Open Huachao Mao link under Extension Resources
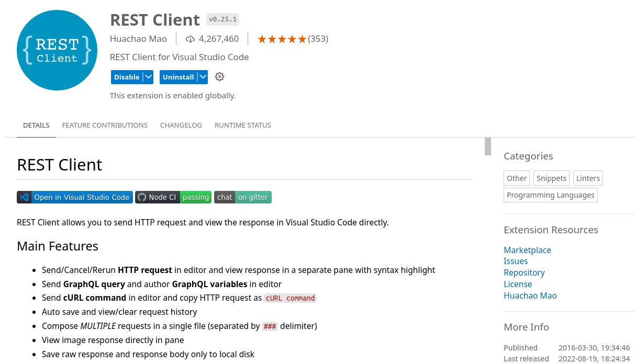This screenshot has height=364, width=635. [530, 296]
